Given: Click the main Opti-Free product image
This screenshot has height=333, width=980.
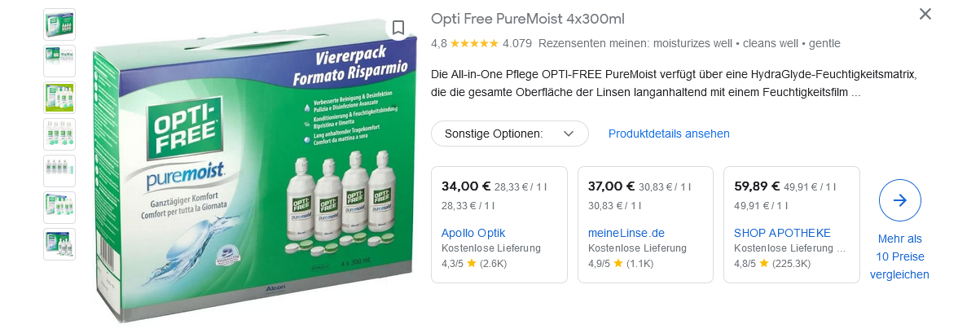Looking at the screenshot, I should tap(253, 169).
